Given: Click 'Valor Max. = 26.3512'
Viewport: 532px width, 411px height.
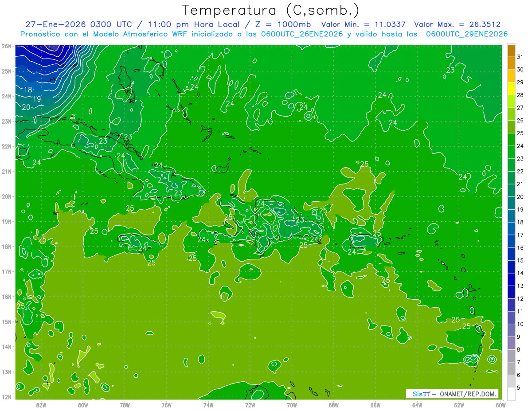Looking at the screenshot, I should (x=458, y=24).
